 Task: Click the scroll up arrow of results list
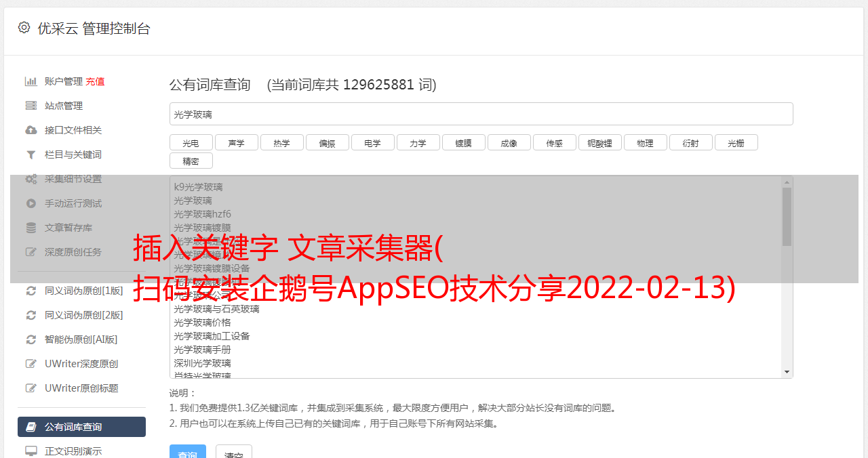tap(787, 182)
